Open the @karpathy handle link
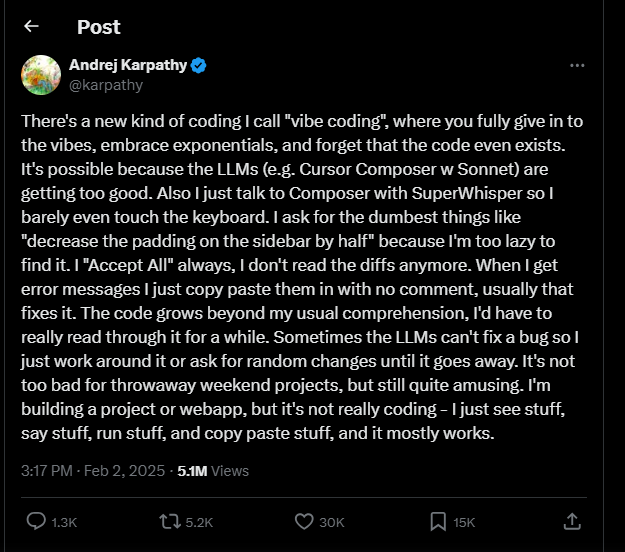Screen dimensions: 625x552 pos(105,85)
